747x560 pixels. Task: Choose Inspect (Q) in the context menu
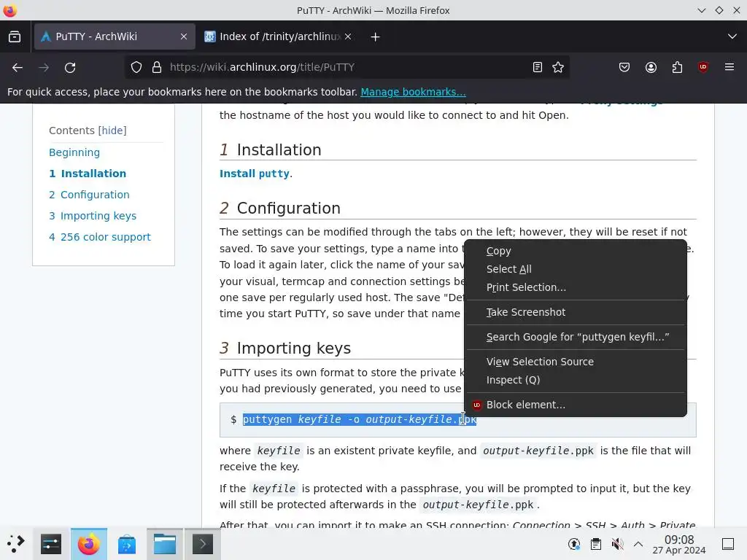click(576, 380)
